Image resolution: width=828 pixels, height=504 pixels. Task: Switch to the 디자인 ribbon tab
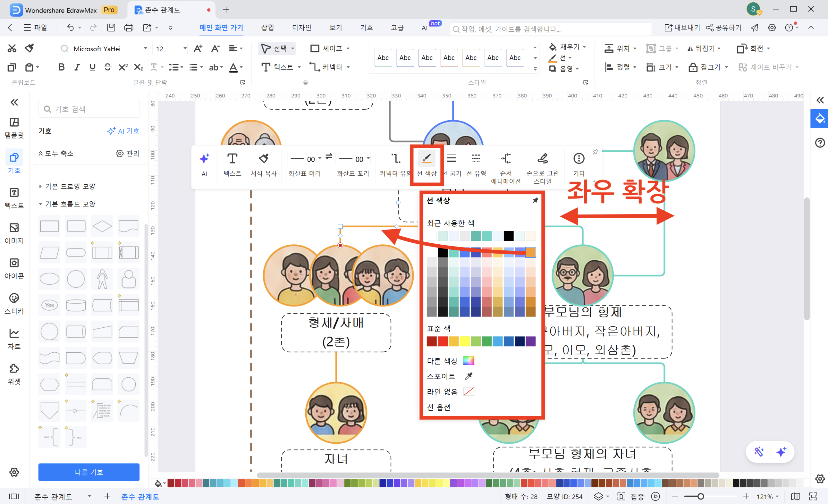point(301,28)
